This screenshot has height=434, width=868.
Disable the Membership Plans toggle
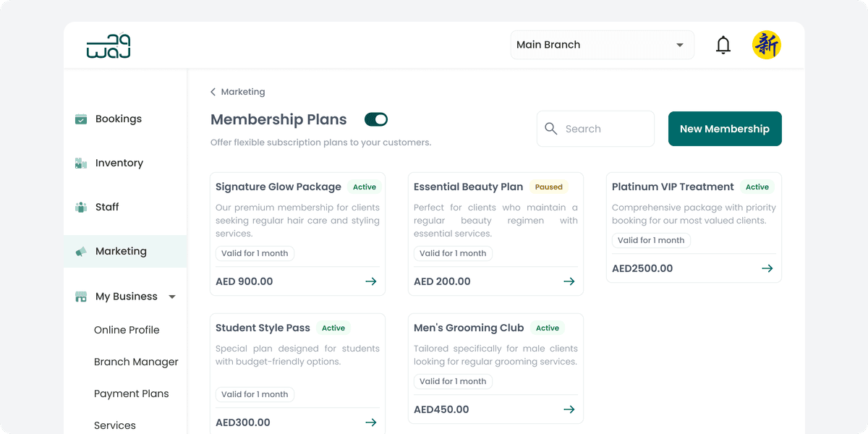[x=375, y=119]
